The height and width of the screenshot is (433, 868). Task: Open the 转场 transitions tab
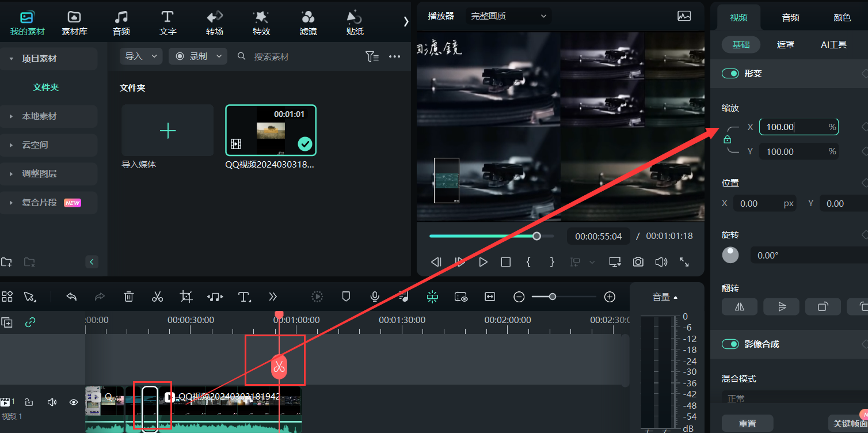point(215,22)
